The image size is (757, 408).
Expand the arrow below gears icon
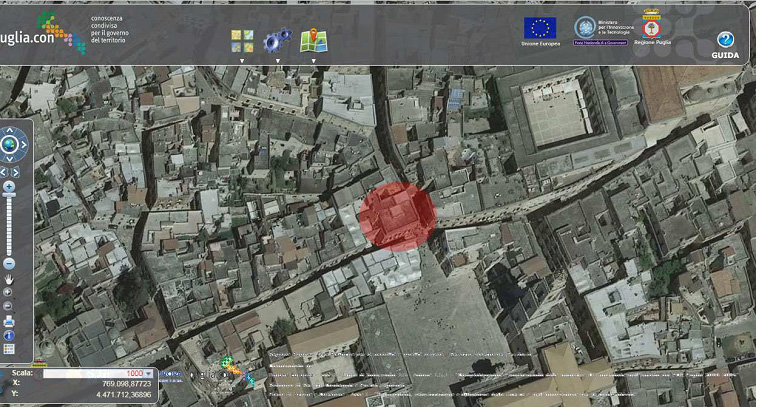tap(277, 60)
